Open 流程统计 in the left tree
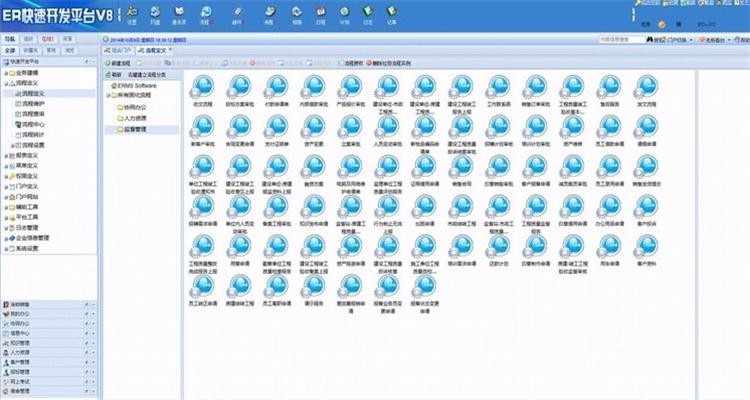 point(33,135)
